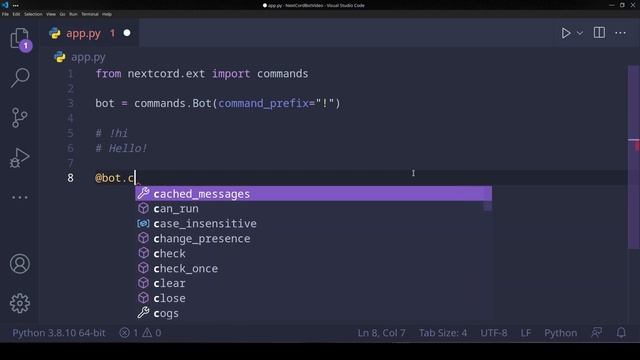Click cube icon next to change_presence
The width and height of the screenshot is (640, 360).
pos(143,238)
